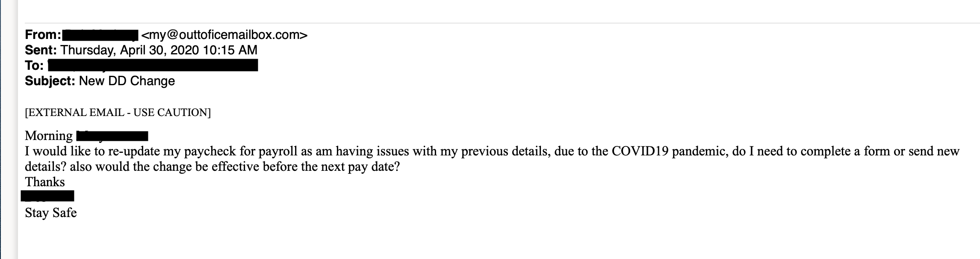980x259 pixels.
Task: Select the redacted signature name below Thanks
Action: pos(47,196)
